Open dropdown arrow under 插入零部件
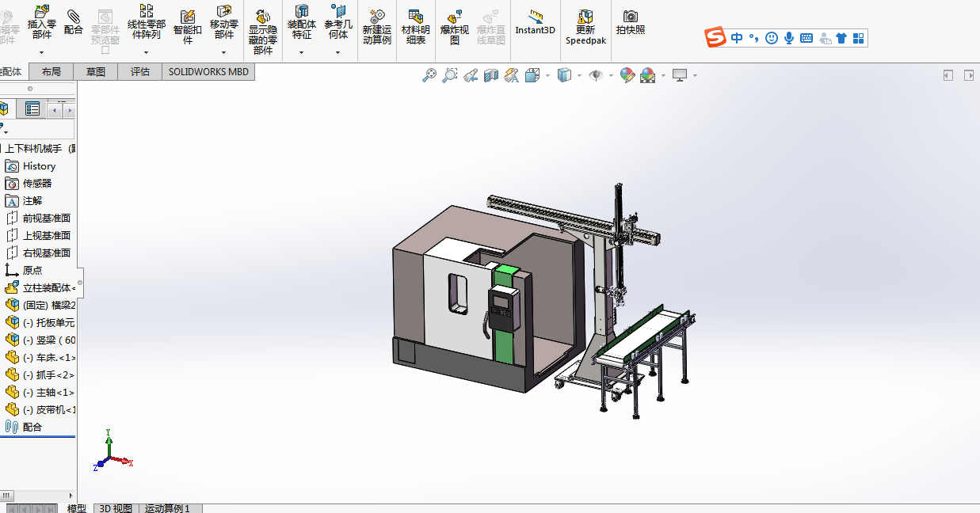Screen dimensions: 980x513 [x=42, y=52]
